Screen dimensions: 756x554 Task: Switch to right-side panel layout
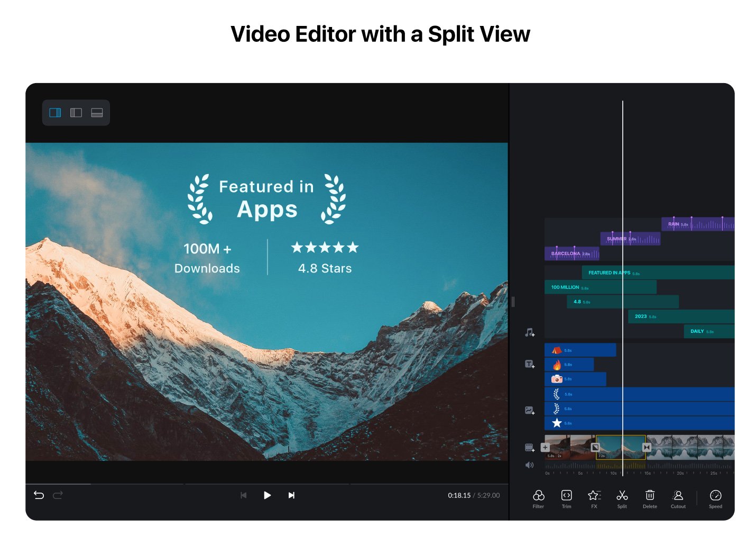point(55,113)
